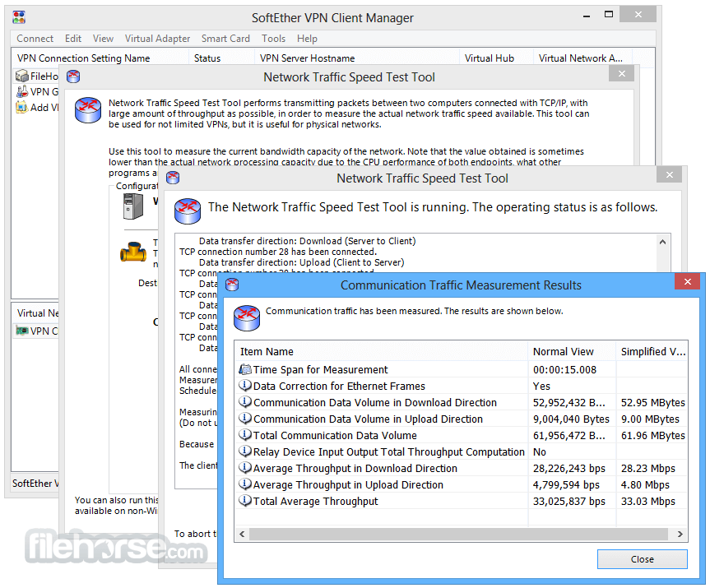The width and height of the screenshot is (710, 588).
Task: Select the 9,004,040 Bytes upload volume value
Action: 571,419
